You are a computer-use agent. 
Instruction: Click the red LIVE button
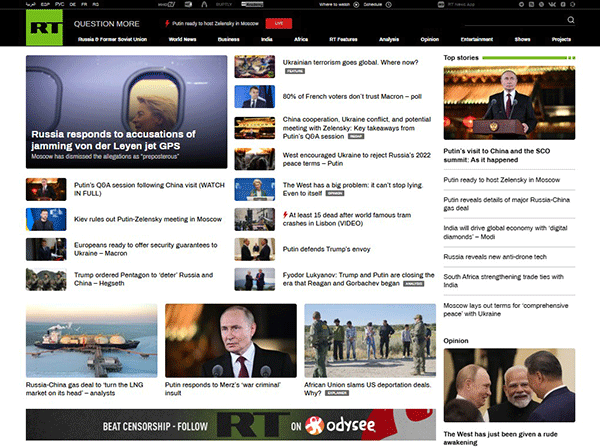[279, 23]
